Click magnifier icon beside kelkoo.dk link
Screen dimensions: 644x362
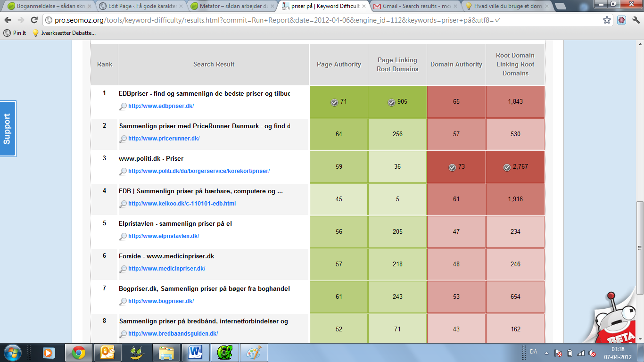point(123,204)
